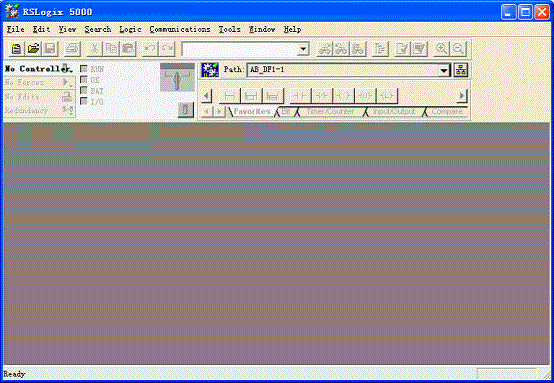Click the Zoom Out magnifier icon
The height and width of the screenshot is (383, 554).
point(458,49)
